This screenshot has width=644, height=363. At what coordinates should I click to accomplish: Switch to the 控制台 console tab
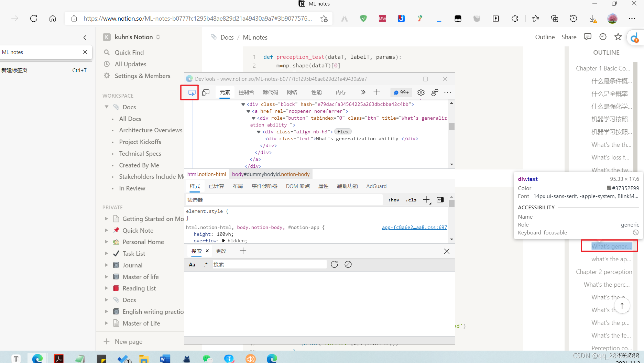pyautogui.click(x=246, y=92)
